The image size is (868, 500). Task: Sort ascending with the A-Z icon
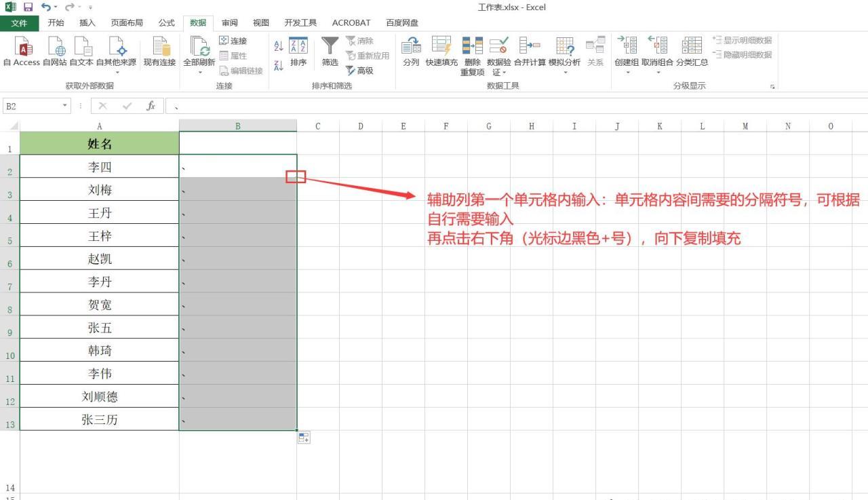click(278, 45)
